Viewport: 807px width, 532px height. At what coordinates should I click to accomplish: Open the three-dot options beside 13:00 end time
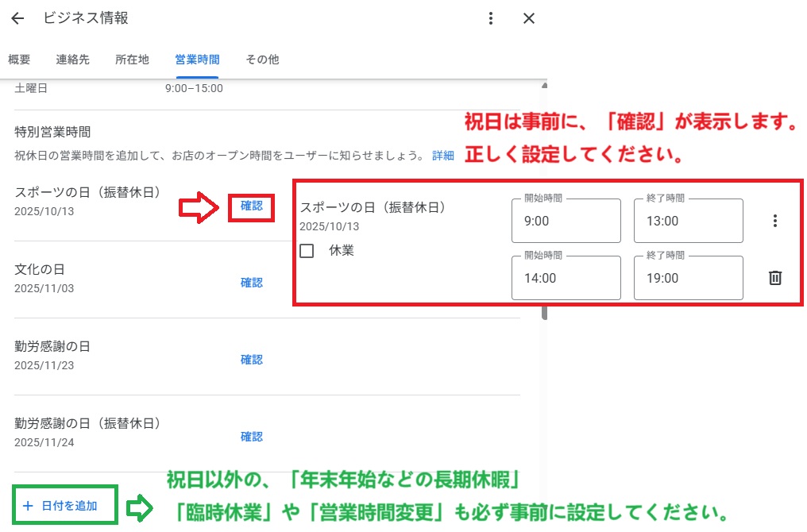[774, 221]
